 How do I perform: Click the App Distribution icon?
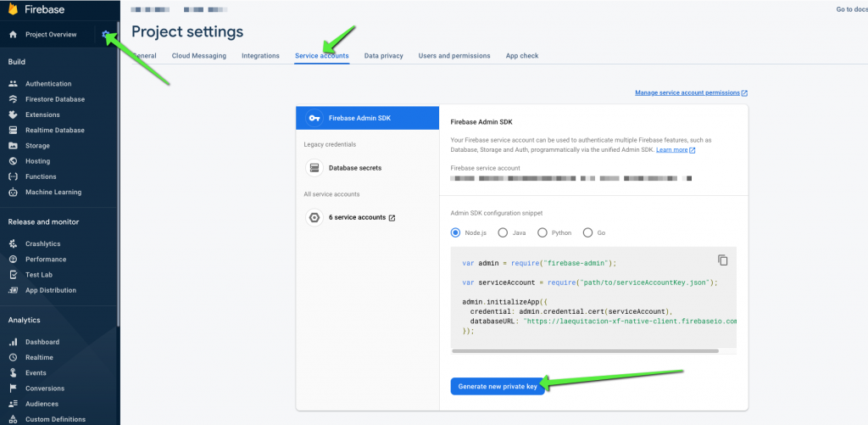coord(14,290)
